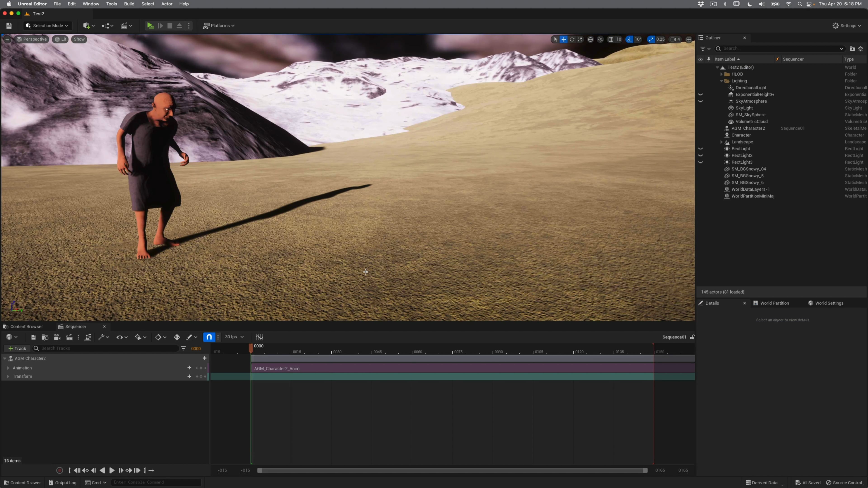This screenshot has width=868, height=488.
Task: Click Sequencer auto-key diamond icon
Action: click(x=177, y=337)
